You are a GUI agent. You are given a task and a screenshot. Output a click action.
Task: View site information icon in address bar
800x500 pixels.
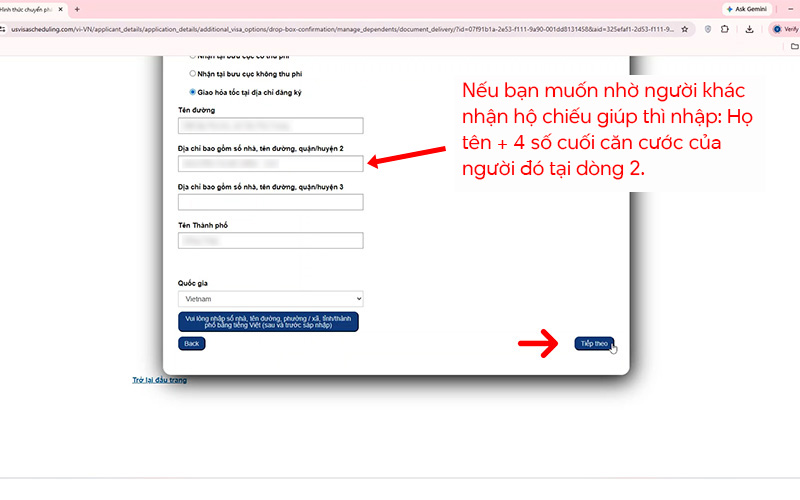coord(3,30)
